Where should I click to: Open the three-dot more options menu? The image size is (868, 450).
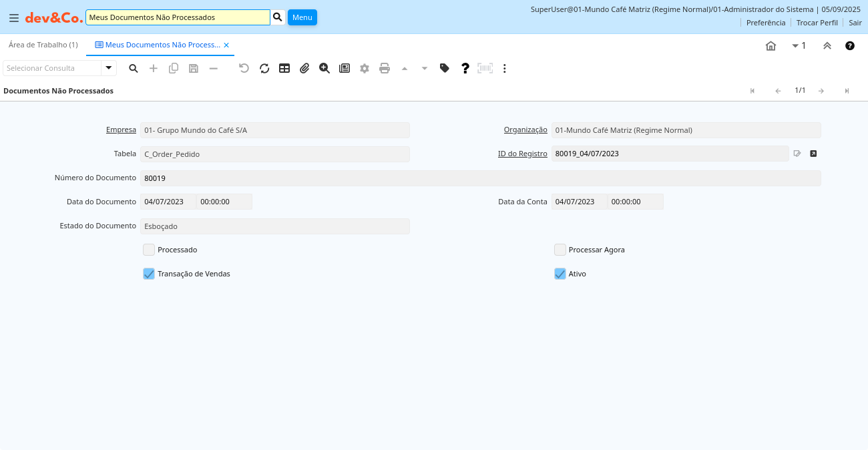click(505, 68)
